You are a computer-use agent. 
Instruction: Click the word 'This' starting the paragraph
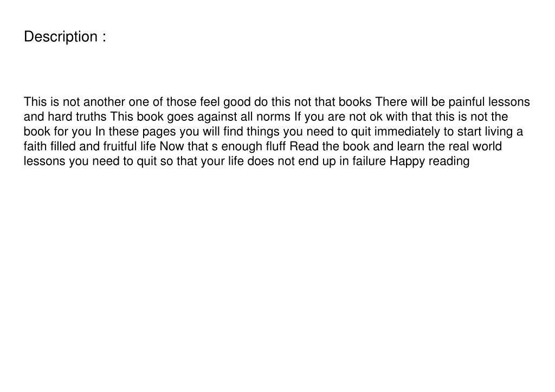[x=35, y=102]
